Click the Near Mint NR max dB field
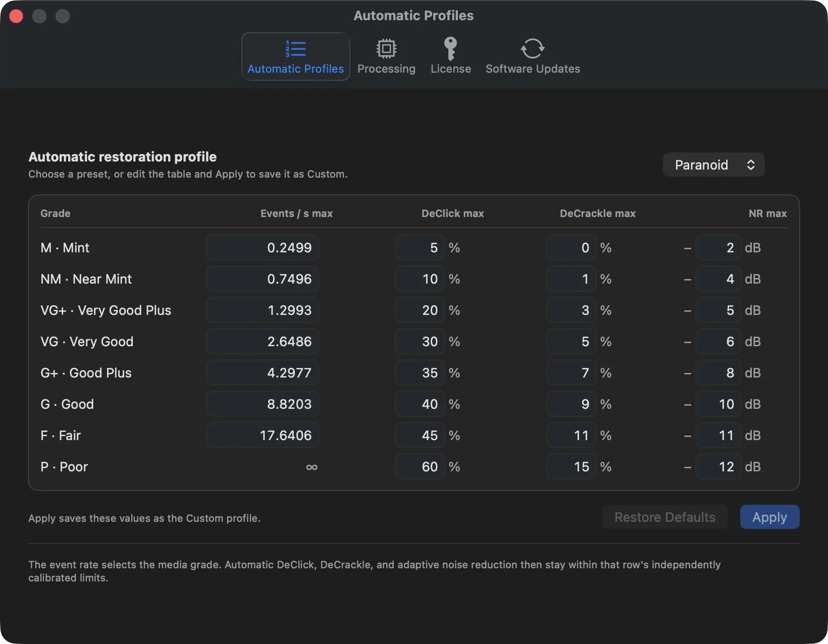The height and width of the screenshot is (644, 828). click(x=718, y=279)
